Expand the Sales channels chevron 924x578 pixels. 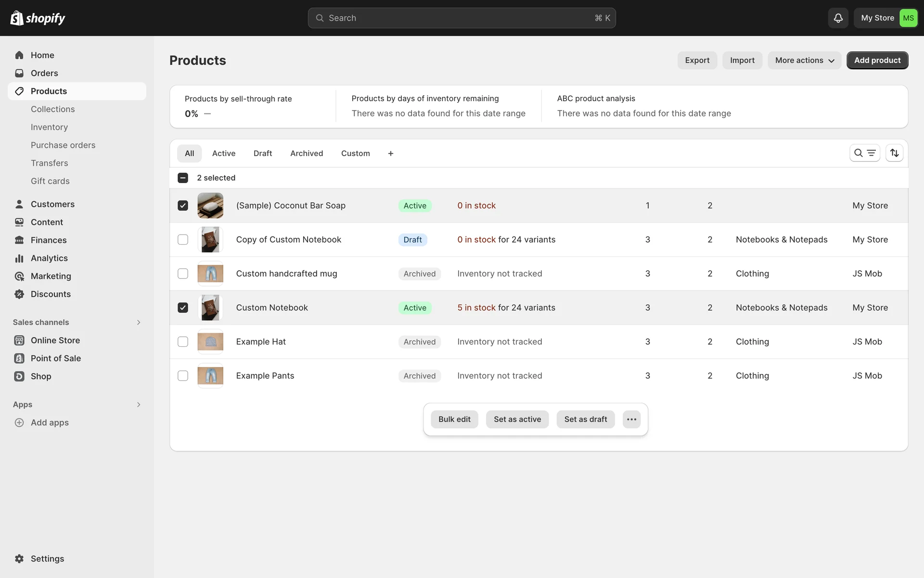(139, 322)
